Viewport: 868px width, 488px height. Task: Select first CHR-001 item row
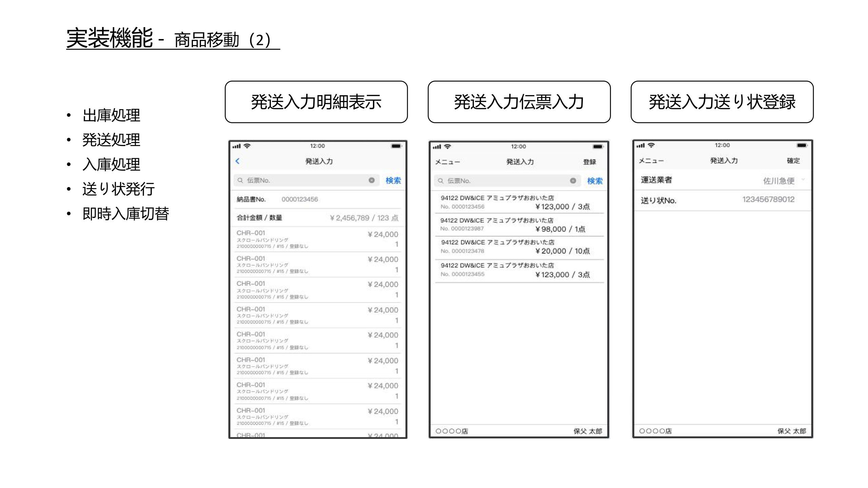click(x=317, y=239)
